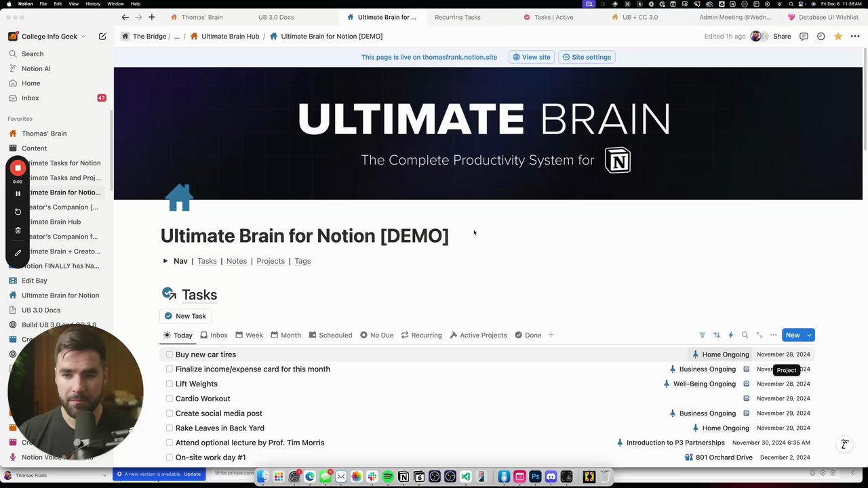Open the College Info Geek workspace switcher

47,37
